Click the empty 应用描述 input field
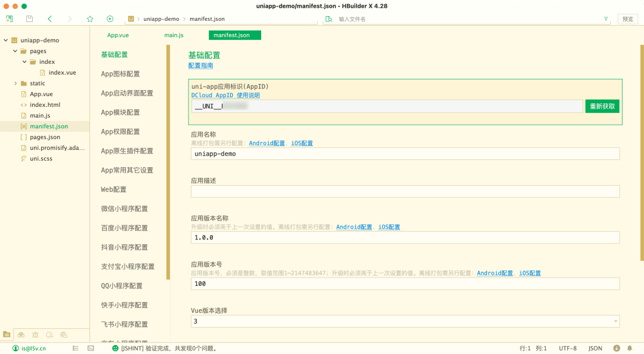The width and height of the screenshot is (644, 354). click(405, 191)
